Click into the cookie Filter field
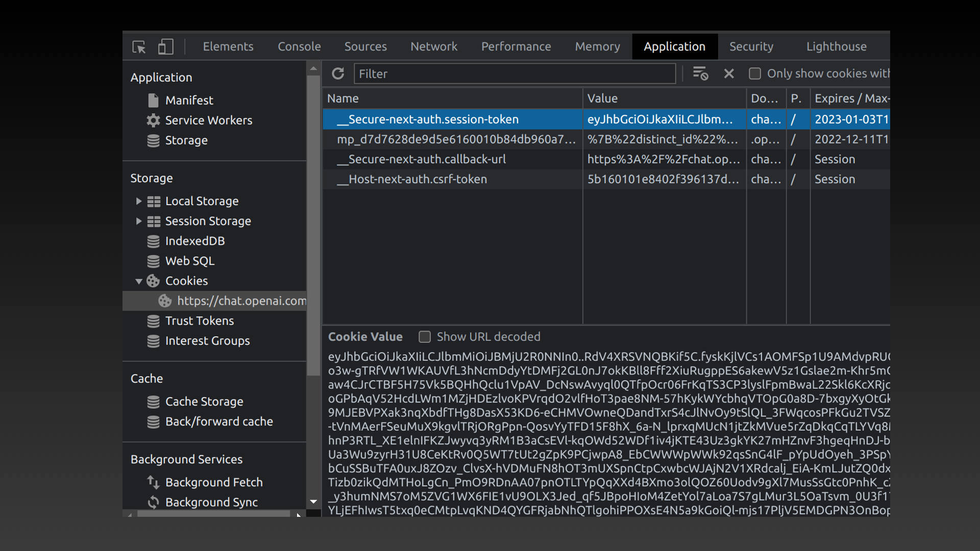Screen dimensions: 980x551 (x=514, y=74)
